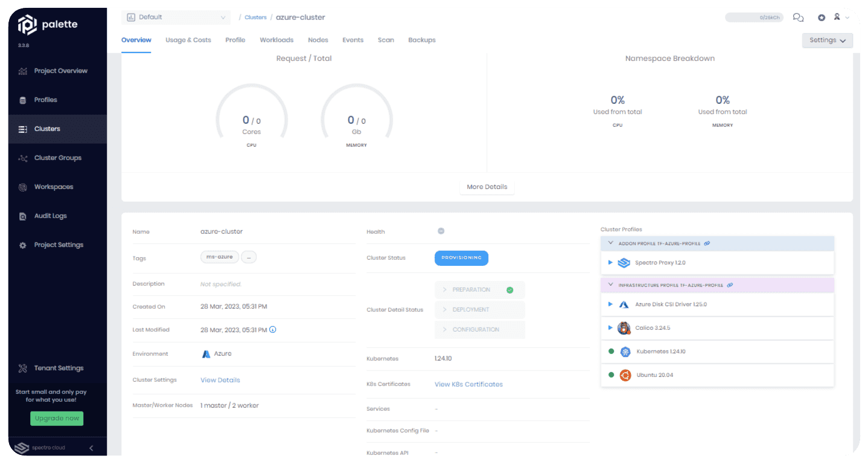Click the Upgrade now button
The width and height of the screenshot is (868, 464).
[57, 419]
